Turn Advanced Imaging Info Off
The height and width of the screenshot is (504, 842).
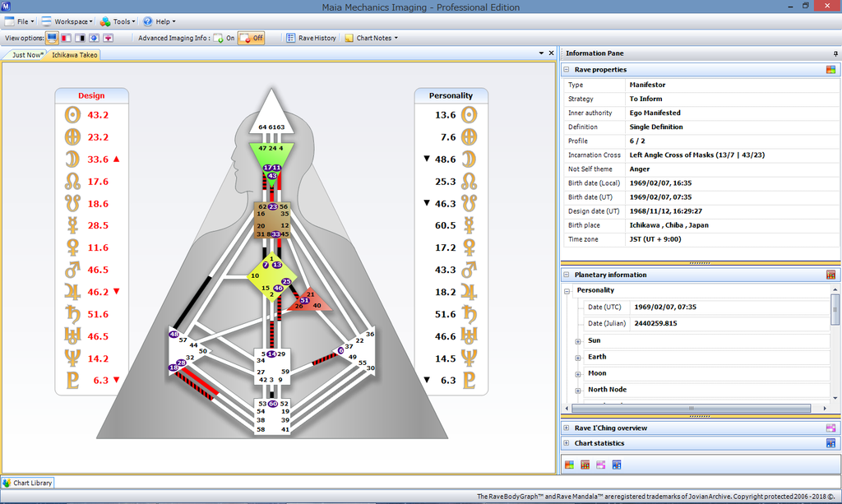tap(252, 38)
